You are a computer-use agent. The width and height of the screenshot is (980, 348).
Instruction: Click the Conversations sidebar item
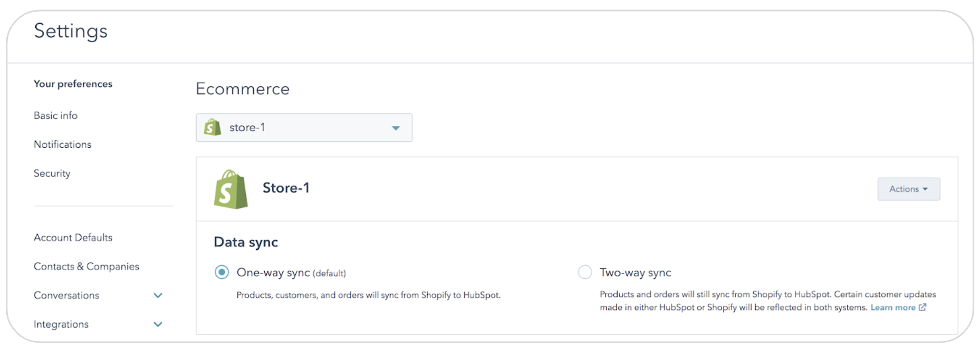(66, 295)
